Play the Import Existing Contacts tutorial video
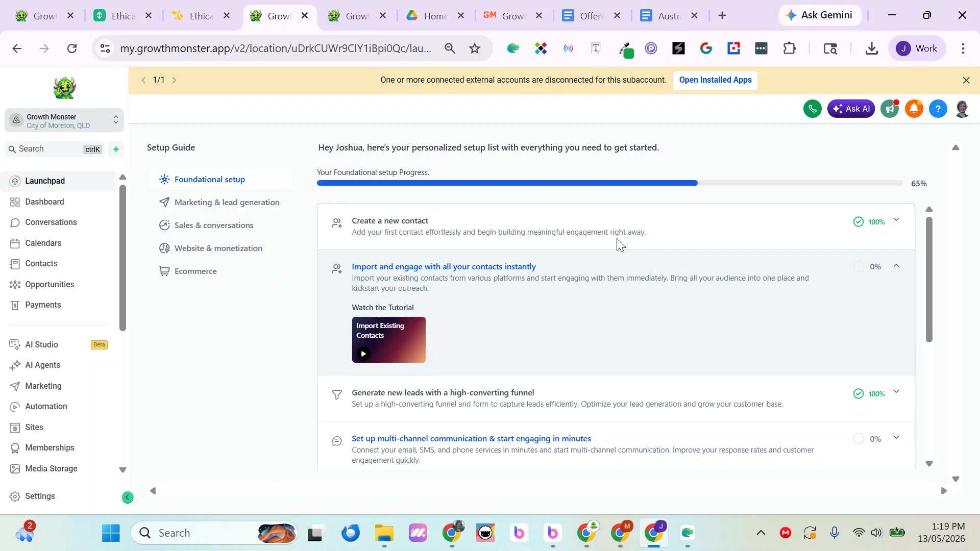980x551 pixels. click(x=388, y=340)
